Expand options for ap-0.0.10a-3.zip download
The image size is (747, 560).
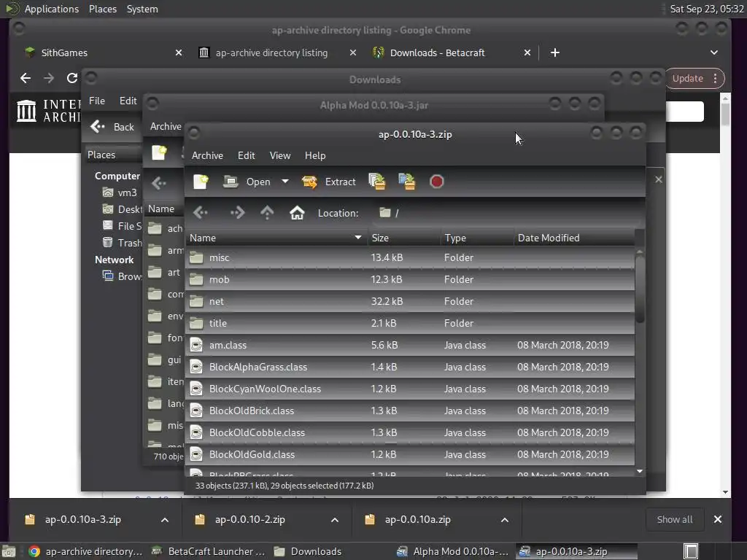tap(165, 519)
